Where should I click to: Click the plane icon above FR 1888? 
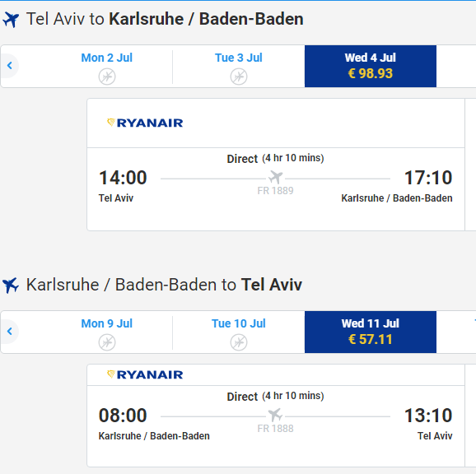(x=275, y=415)
